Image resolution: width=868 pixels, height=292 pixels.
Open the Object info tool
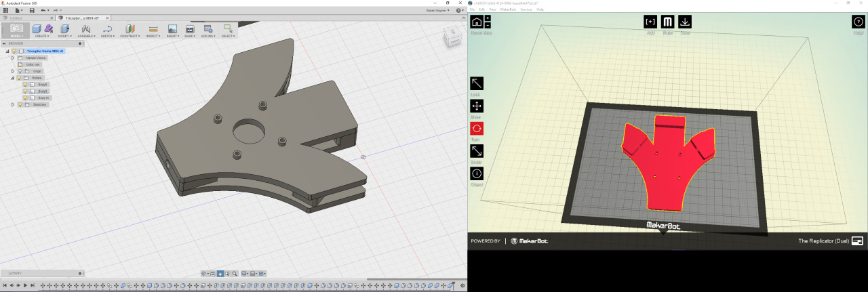click(477, 173)
